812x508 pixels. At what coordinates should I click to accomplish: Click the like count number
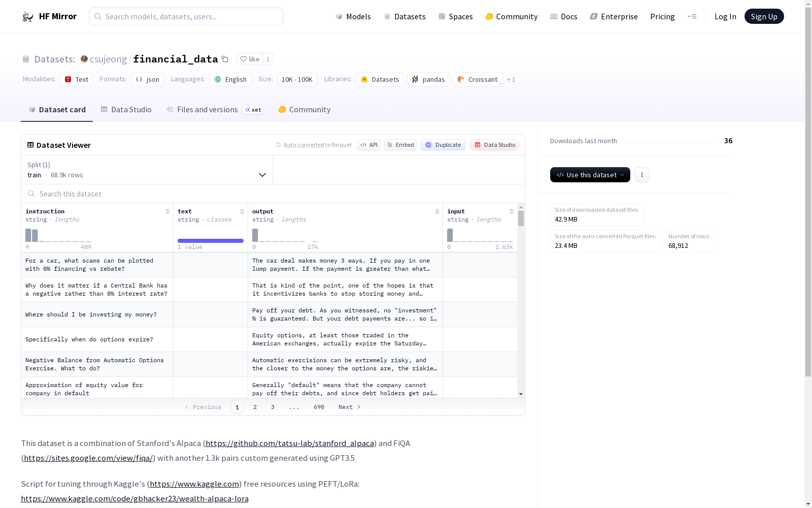coord(268,59)
